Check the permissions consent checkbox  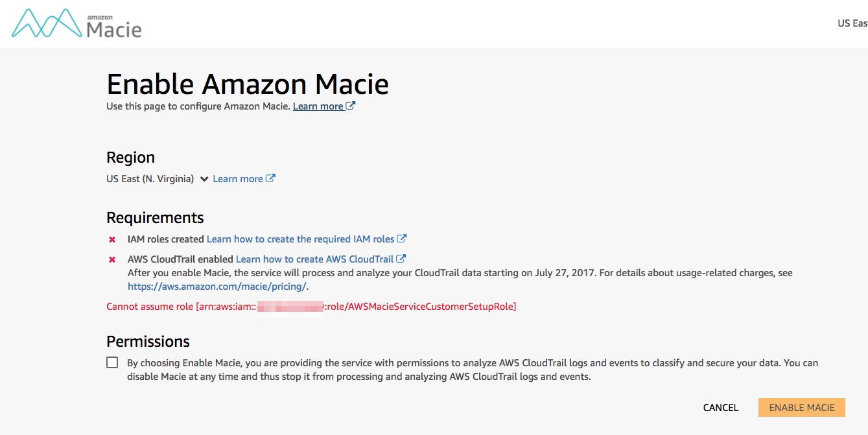[x=111, y=362]
